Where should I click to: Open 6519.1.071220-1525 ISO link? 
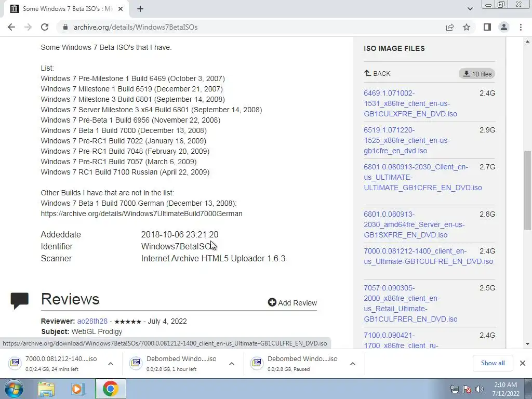[x=406, y=140]
